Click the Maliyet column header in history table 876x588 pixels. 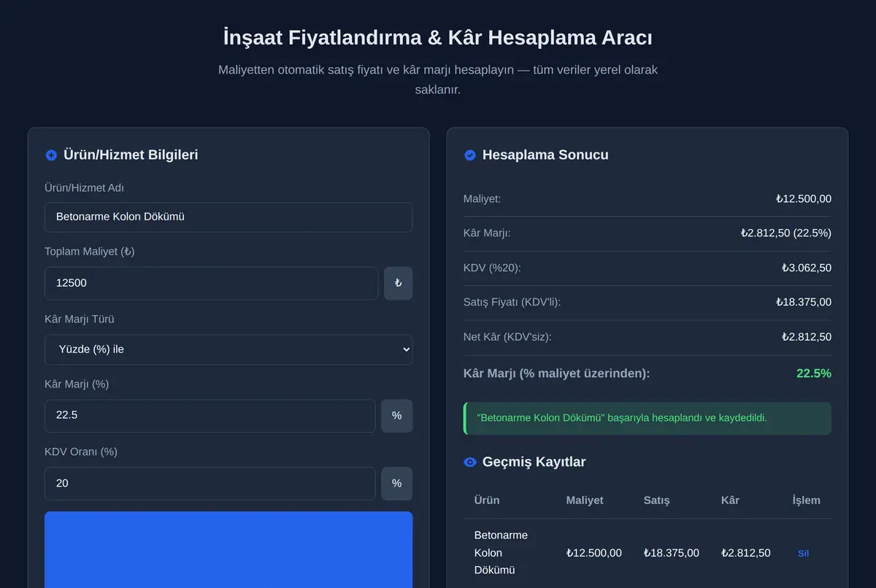pos(585,500)
